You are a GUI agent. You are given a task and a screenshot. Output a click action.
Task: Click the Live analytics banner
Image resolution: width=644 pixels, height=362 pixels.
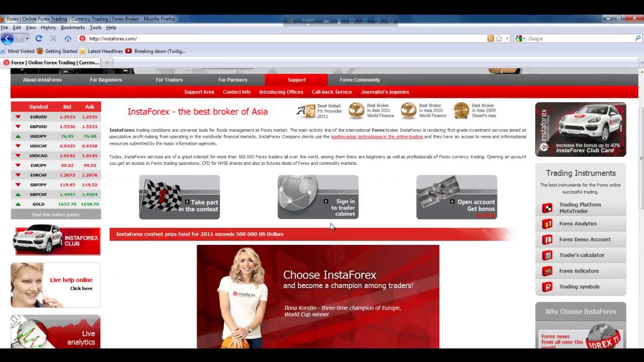pyautogui.click(x=55, y=332)
